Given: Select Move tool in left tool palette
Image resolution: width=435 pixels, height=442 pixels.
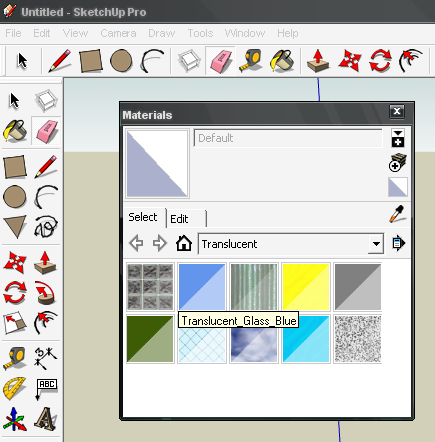Looking at the screenshot, I should (x=15, y=262).
